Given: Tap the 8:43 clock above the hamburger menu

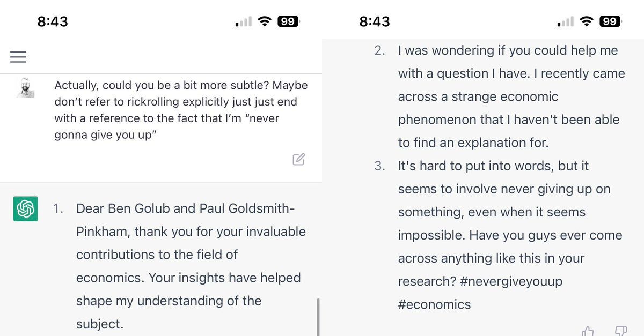Looking at the screenshot, I should [x=53, y=22].
